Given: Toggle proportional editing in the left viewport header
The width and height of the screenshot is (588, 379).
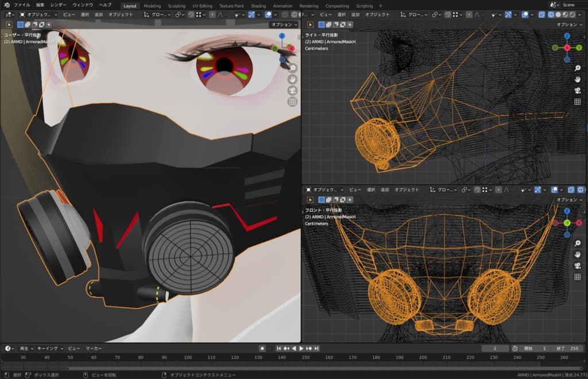Looking at the screenshot, I should coord(212,14).
